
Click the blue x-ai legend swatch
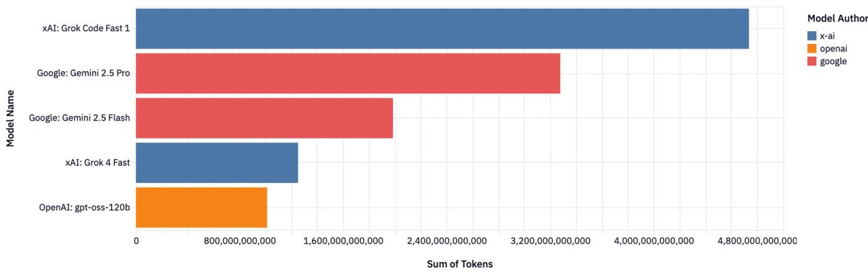click(812, 36)
